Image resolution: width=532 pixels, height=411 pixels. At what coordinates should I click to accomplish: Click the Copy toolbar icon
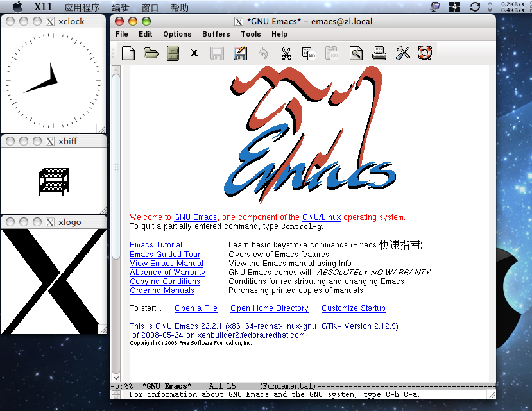coord(309,53)
